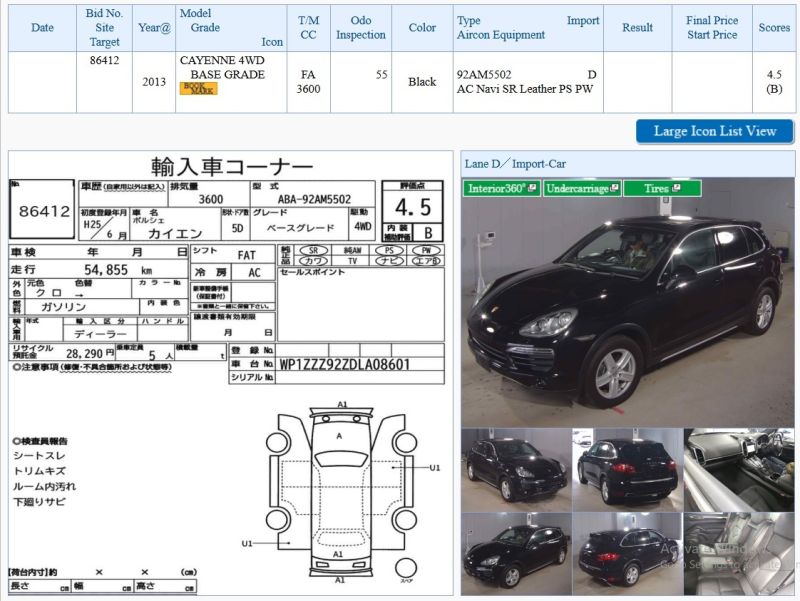Click the circled PS equipment mark
800x601 pixels.
(x=389, y=251)
